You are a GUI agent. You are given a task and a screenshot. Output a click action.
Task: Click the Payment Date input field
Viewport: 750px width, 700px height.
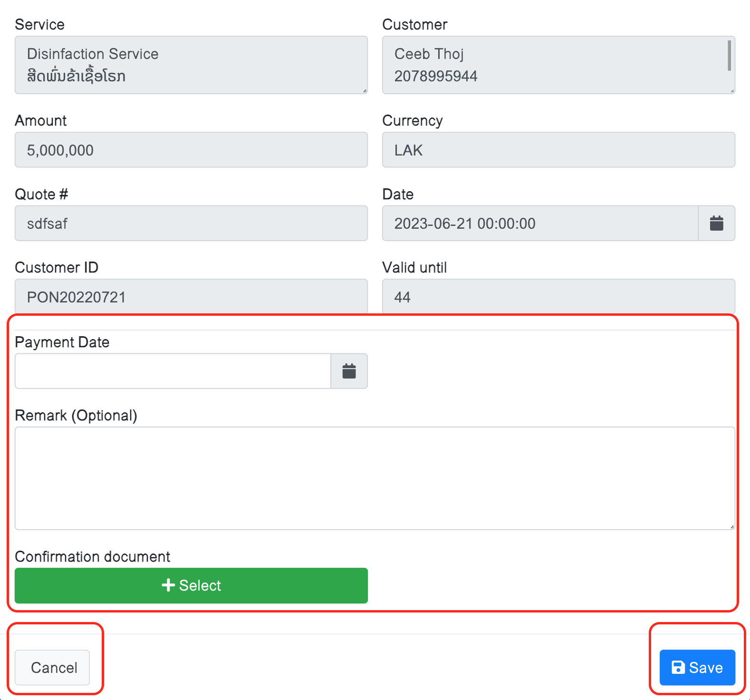(x=173, y=371)
